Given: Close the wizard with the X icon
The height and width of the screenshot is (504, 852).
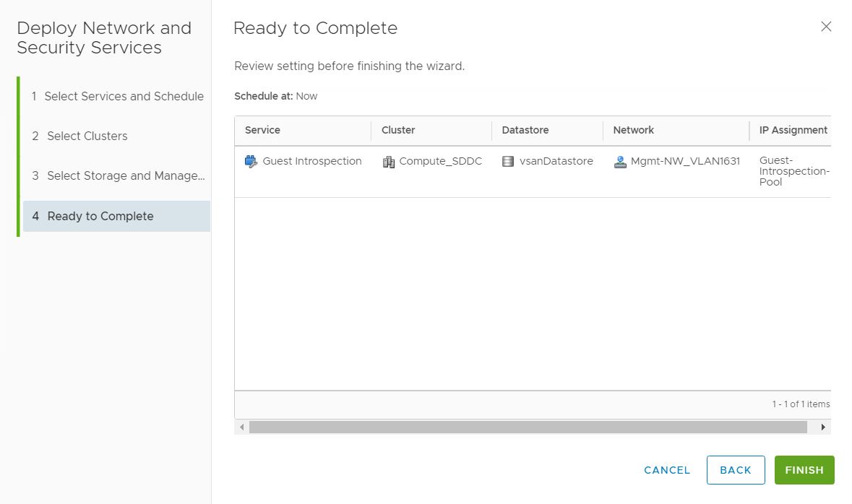Looking at the screenshot, I should [x=826, y=27].
